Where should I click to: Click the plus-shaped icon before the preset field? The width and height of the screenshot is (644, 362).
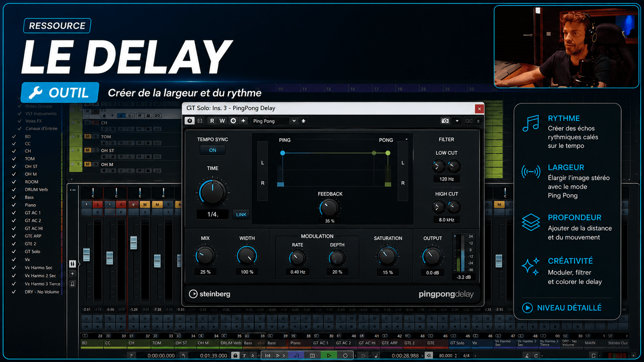[243, 121]
